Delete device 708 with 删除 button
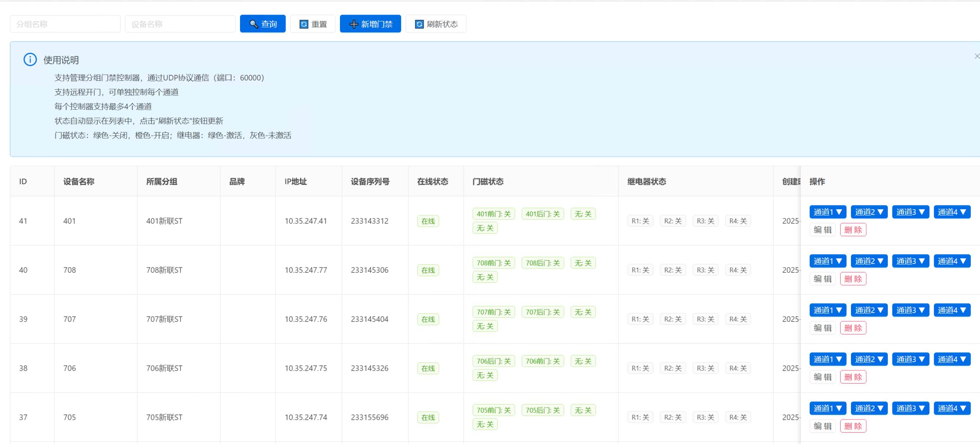The width and height of the screenshot is (980, 444). click(853, 279)
